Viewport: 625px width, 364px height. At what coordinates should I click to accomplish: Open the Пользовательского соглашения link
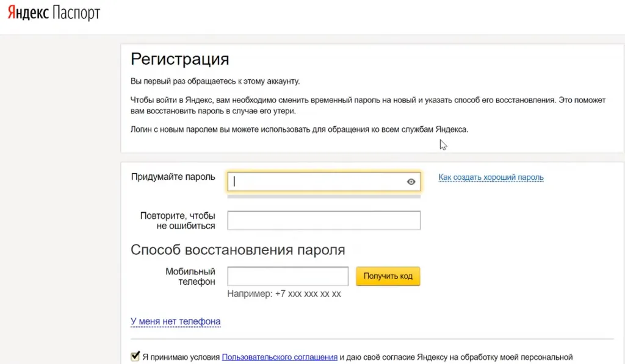pyautogui.click(x=280, y=357)
